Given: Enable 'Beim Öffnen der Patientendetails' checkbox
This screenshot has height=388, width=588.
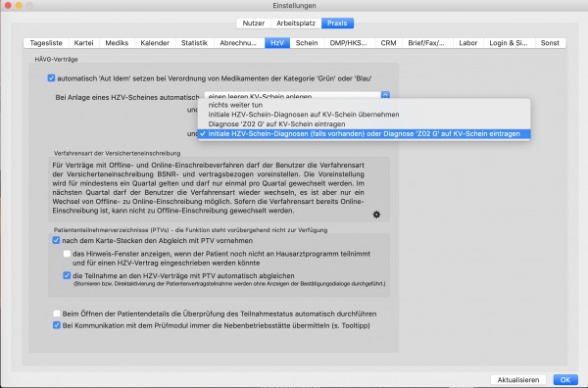Looking at the screenshot, I should (x=57, y=314).
